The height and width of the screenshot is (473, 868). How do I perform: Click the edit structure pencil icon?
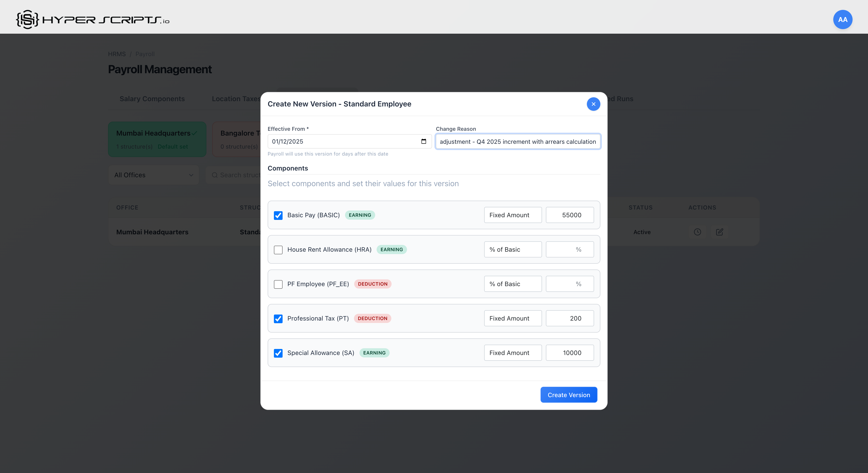tap(719, 232)
